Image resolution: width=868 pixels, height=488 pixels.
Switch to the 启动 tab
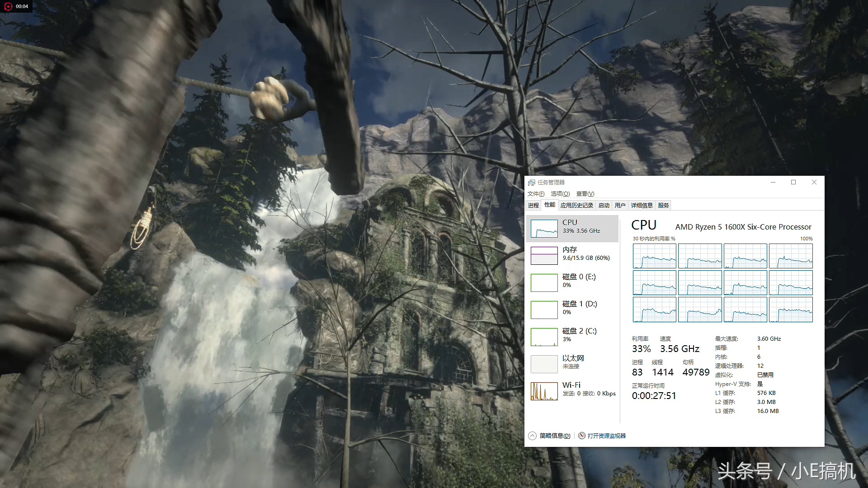(604, 206)
